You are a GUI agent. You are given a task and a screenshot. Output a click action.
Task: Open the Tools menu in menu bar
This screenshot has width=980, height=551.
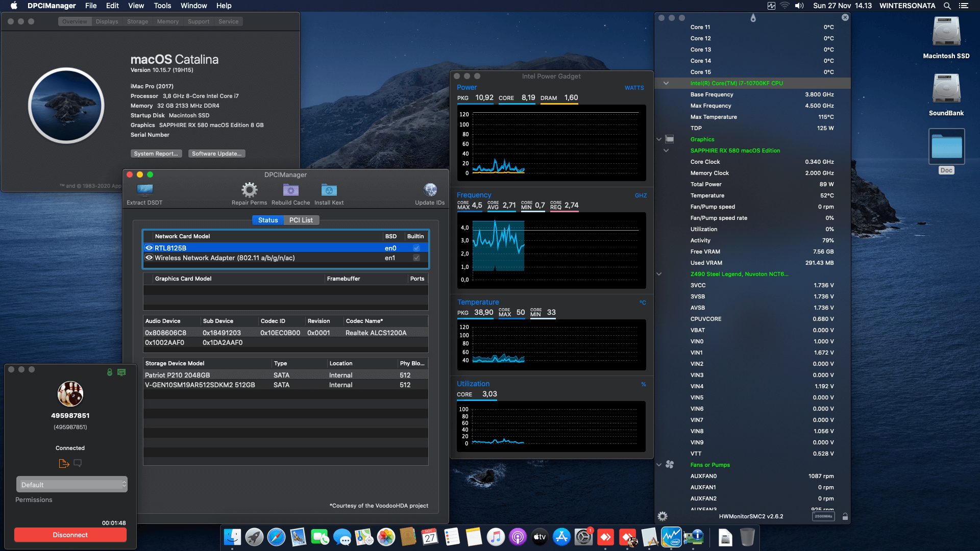tap(162, 6)
